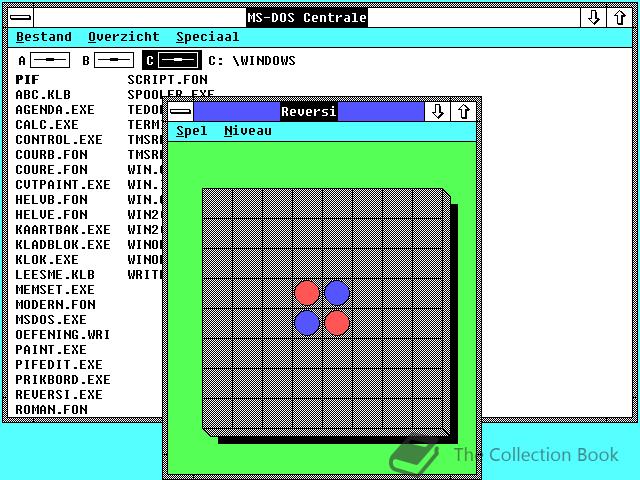Click top-right blue Reversi piece
Screen dimensions: 640x480
coord(337,293)
